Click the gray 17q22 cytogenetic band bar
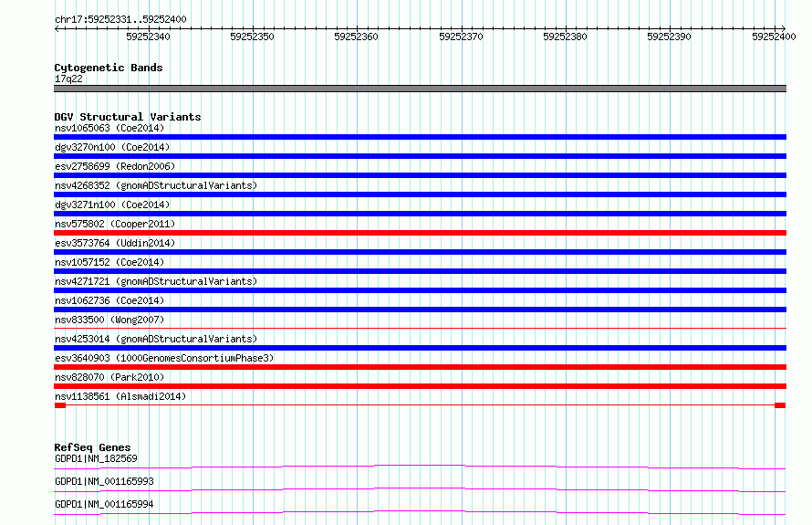812x525 pixels. [420, 89]
